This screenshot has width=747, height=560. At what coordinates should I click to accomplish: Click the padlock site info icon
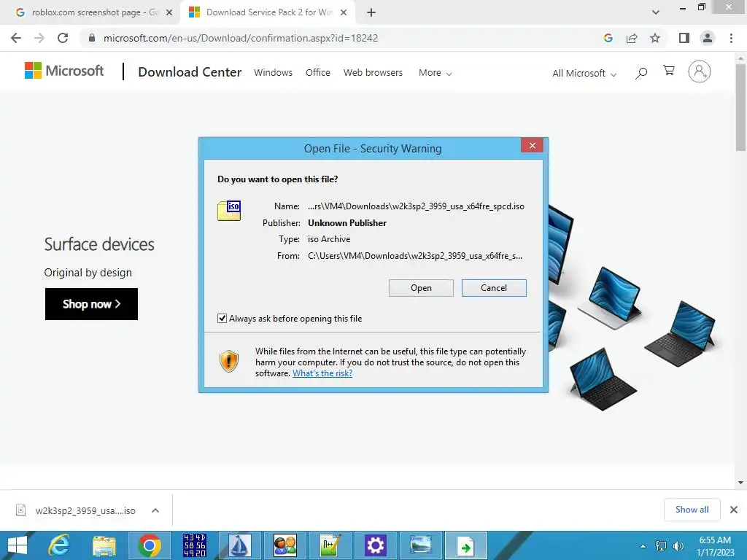[92, 38]
